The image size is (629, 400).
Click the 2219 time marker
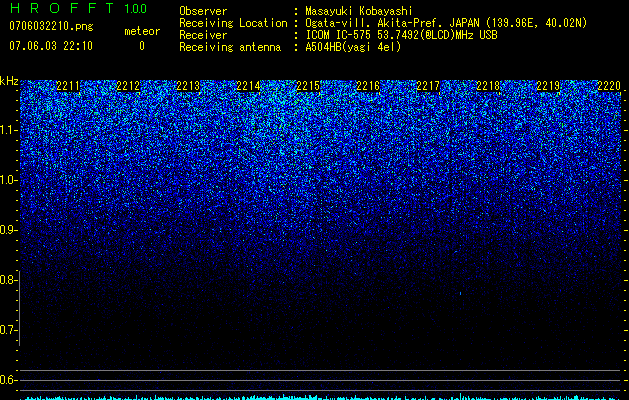(548, 86)
